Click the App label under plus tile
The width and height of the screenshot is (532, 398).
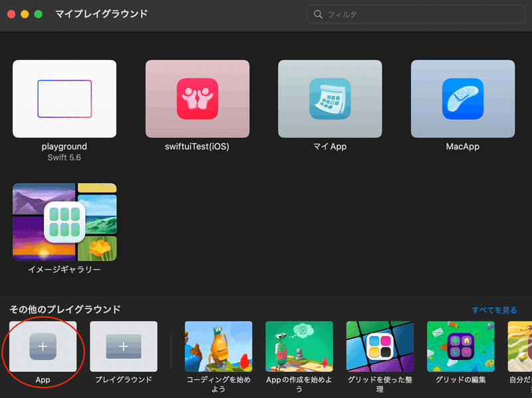(x=43, y=380)
